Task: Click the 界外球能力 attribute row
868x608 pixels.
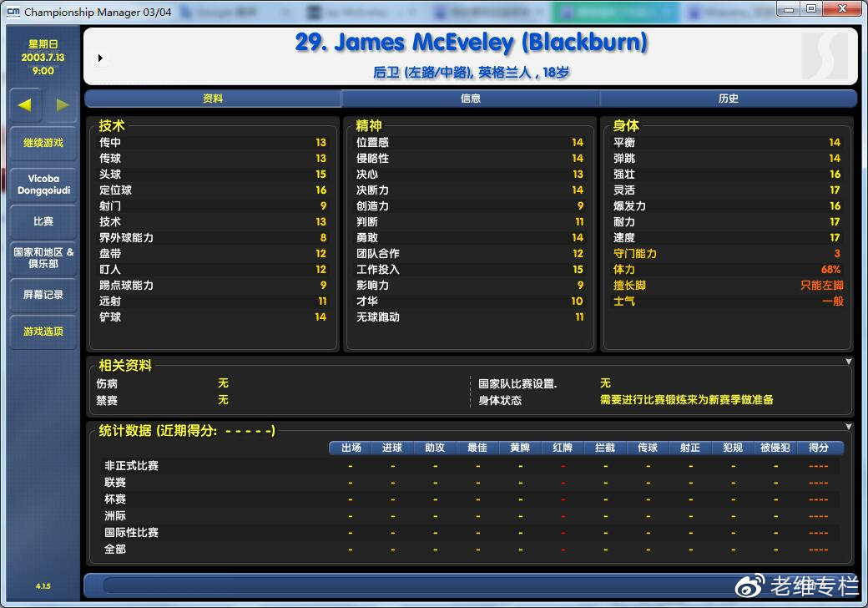Action: point(213,237)
